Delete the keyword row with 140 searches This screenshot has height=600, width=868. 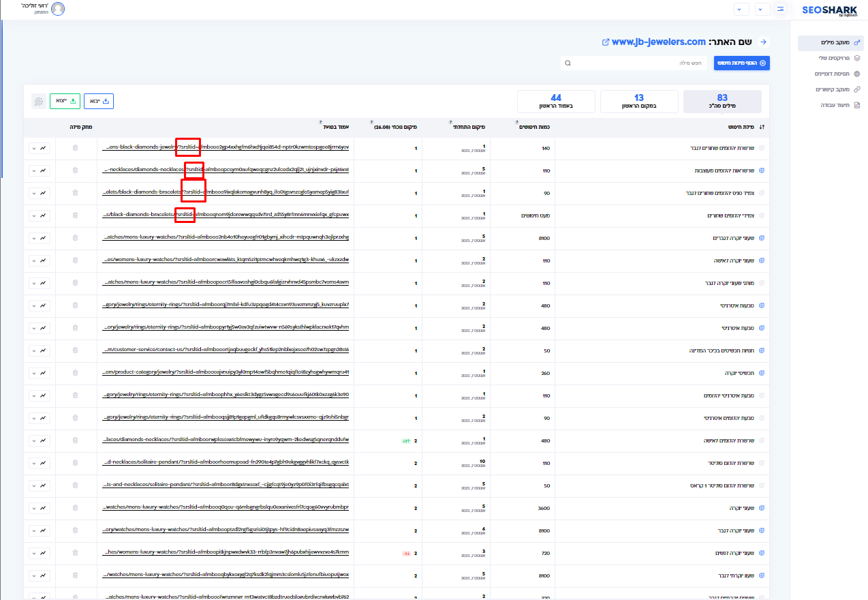(75, 147)
